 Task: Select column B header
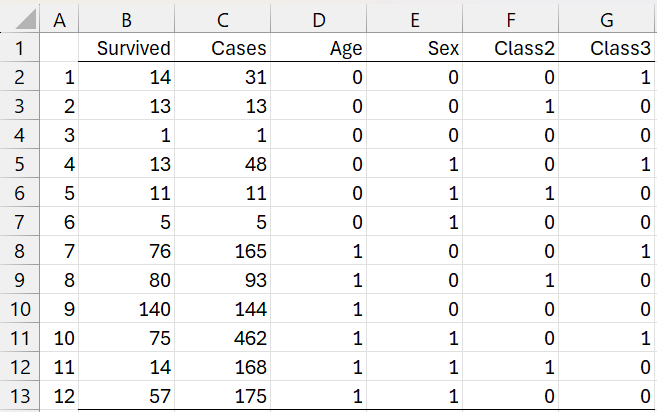pyautogui.click(x=126, y=18)
